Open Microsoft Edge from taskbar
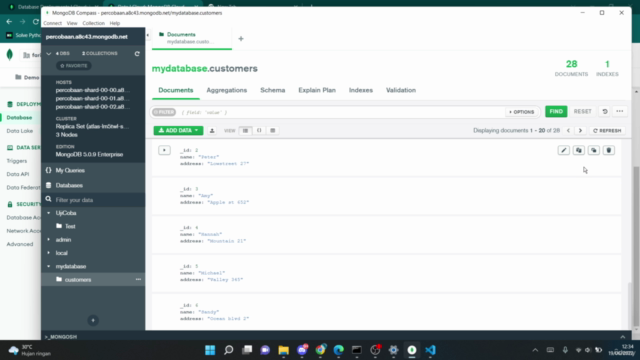This screenshot has width=640, height=360. pyautogui.click(x=338, y=350)
